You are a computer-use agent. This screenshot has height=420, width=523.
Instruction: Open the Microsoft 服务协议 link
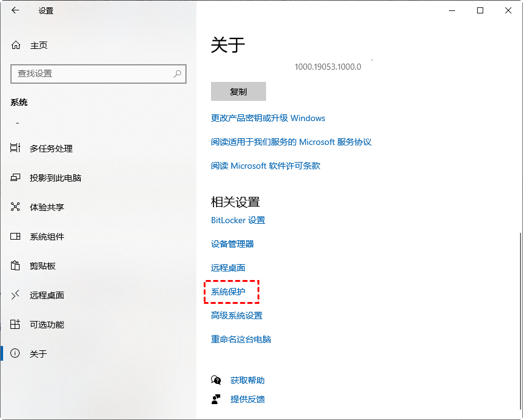point(291,142)
